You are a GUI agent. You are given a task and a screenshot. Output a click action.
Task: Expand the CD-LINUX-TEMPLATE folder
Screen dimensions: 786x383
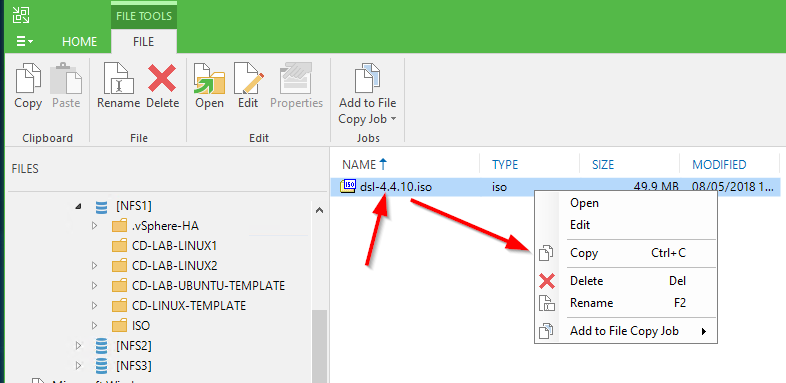tap(94, 305)
